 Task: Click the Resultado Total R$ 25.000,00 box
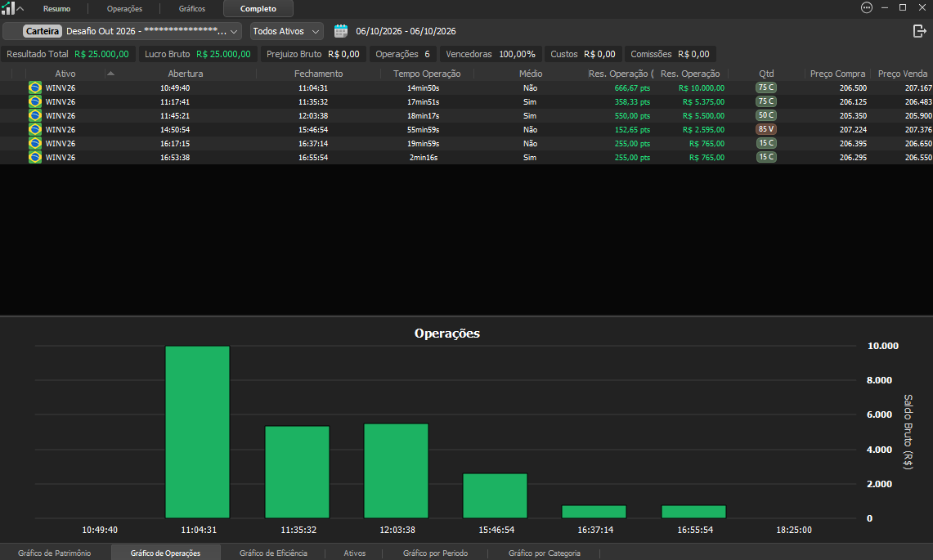tap(68, 54)
